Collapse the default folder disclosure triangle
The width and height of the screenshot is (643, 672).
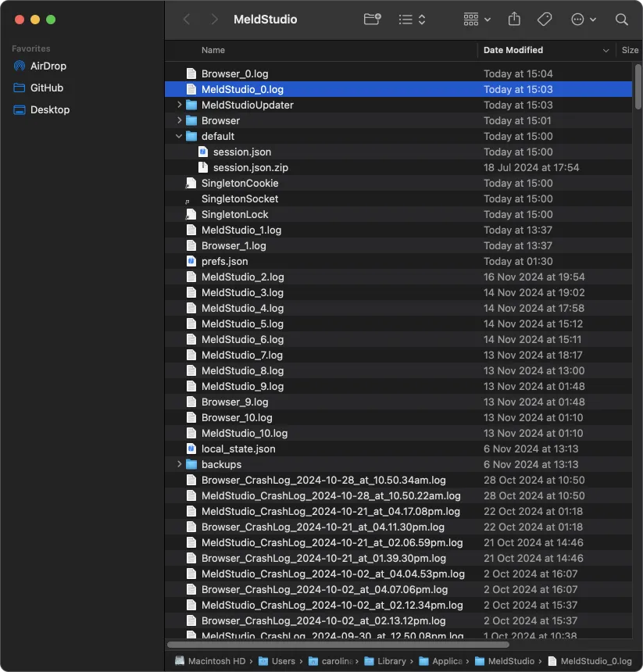178,136
